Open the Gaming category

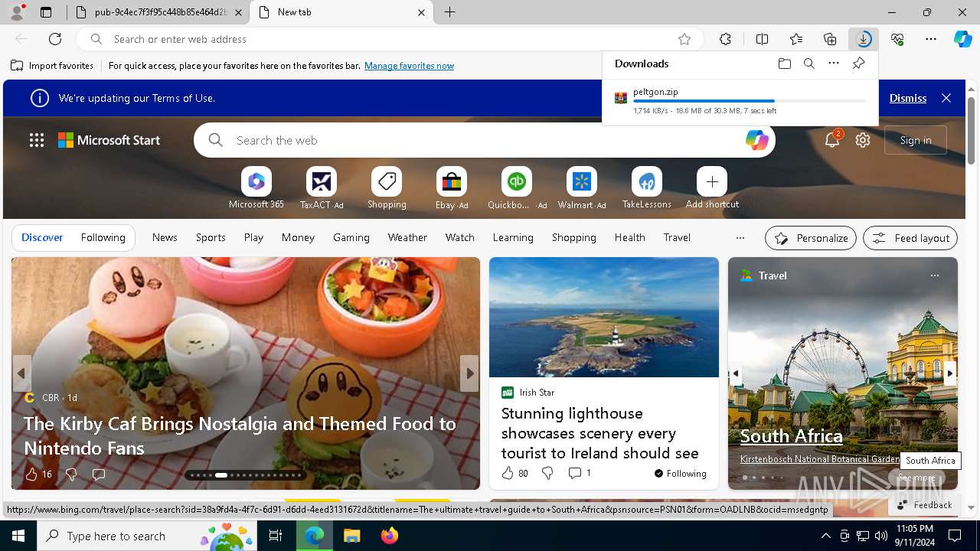pyautogui.click(x=351, y=238)
